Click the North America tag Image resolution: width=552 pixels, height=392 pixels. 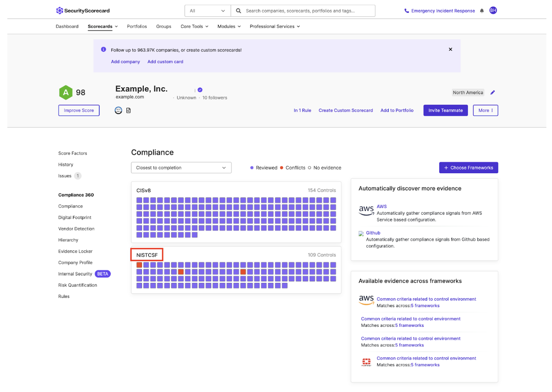(x=468, y=92)
